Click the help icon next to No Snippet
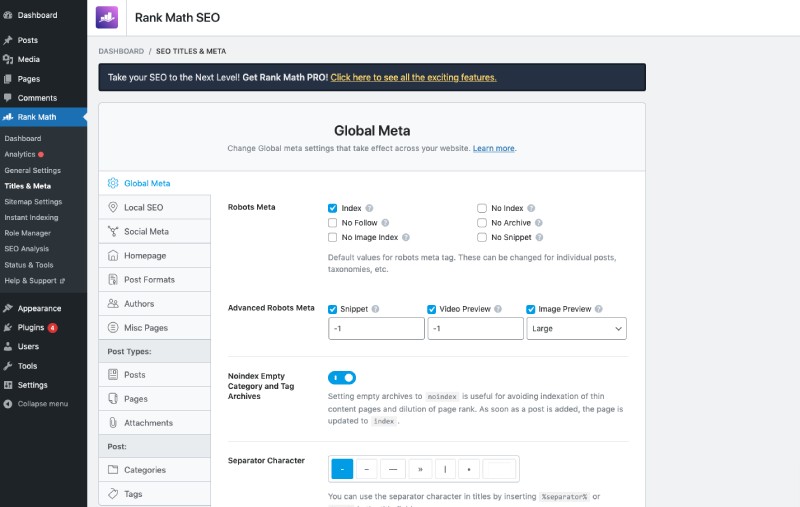 pyautogui.click(x=539, y=237)
